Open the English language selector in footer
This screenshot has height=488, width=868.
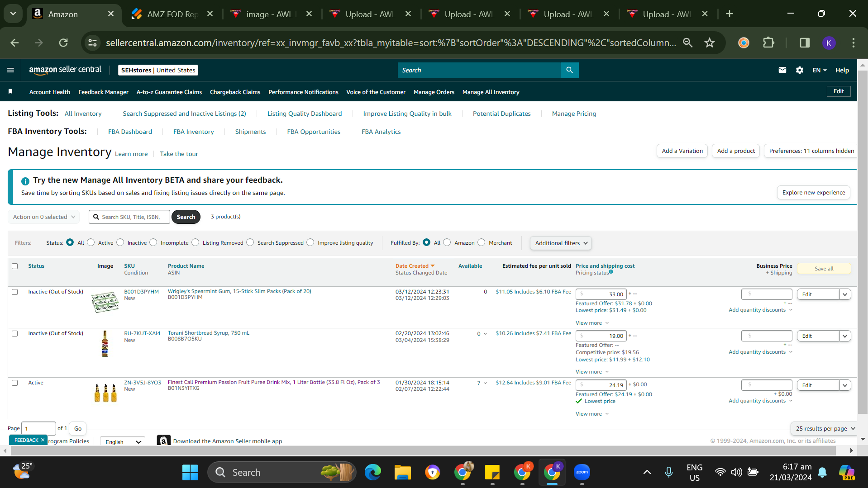point(123,442)
